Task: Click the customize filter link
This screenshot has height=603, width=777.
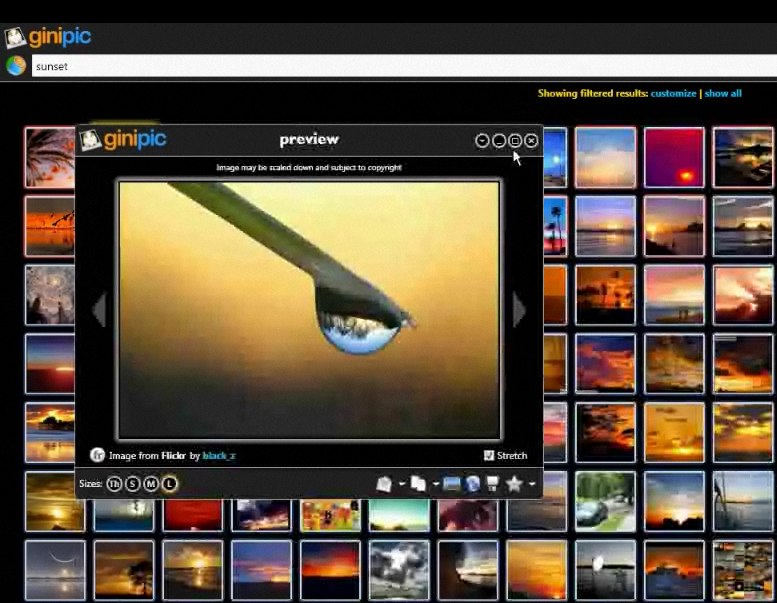Action: 673,93
